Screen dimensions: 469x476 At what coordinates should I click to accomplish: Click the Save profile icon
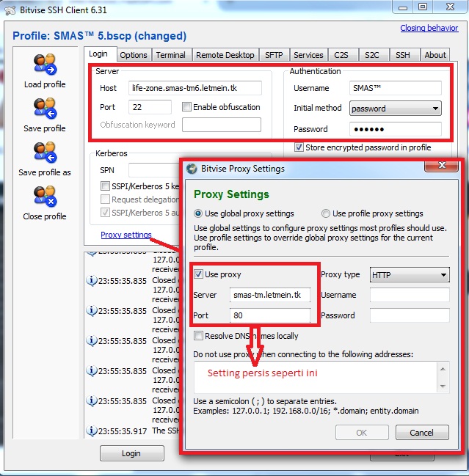click(45, 108)
